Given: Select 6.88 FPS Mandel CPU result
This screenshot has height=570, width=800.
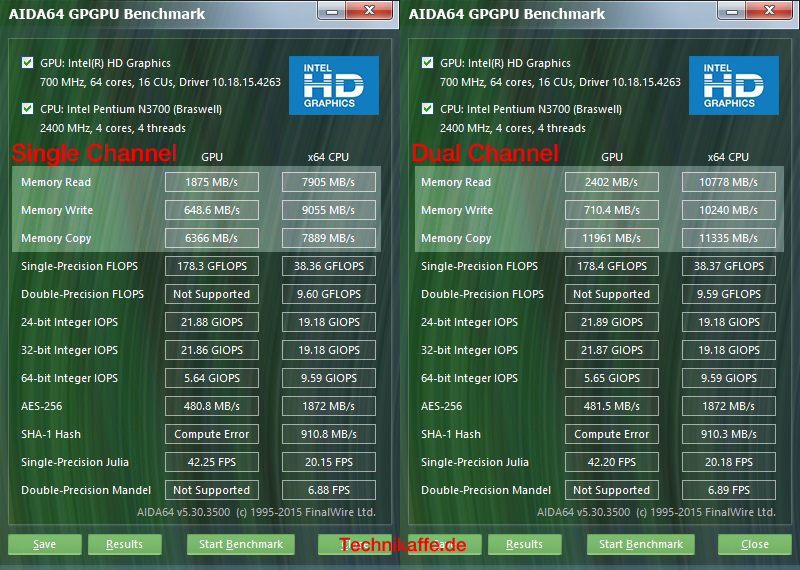Looking at the screenshot, I should tap(329, 490).
